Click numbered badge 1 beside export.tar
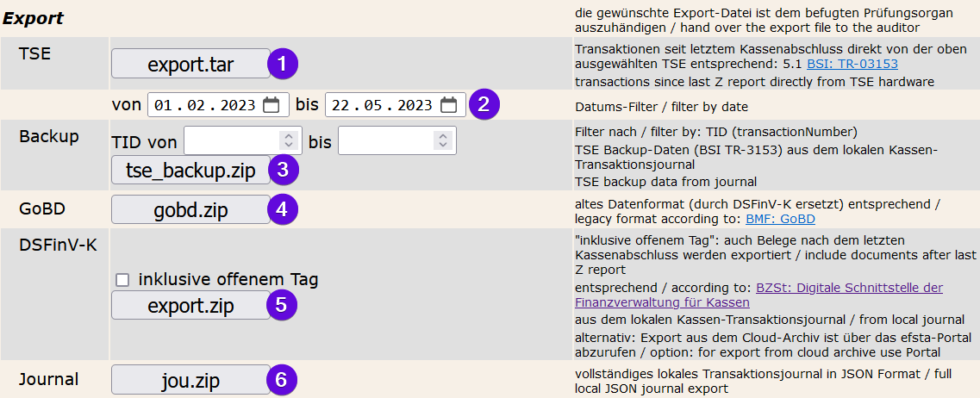Image resolution: width=980 pixels, height=398 pixels. (x=282, y=63)
